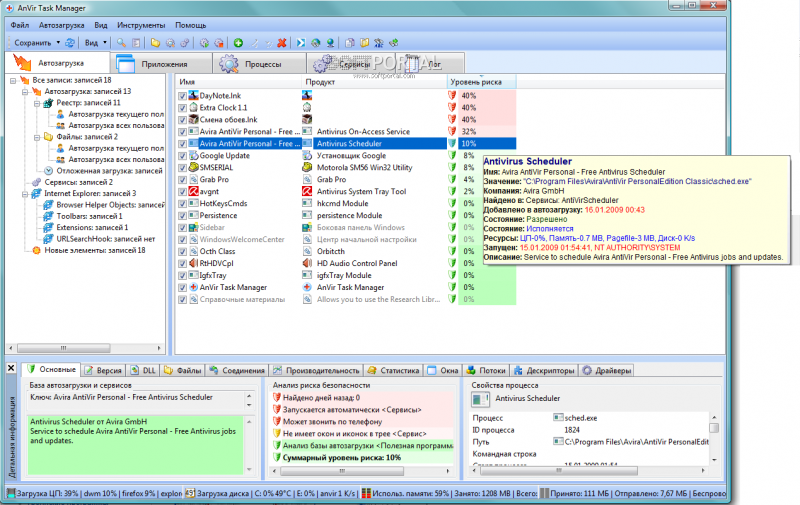800x505 pixels.
Task: Toggle the Octh Class checkbox
Action: point(182,251)
